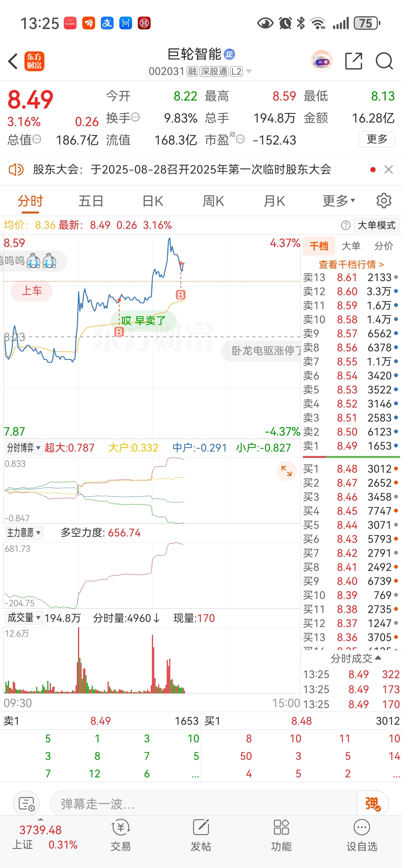Select the 大单 order tab
The image size is (402, 868).
(x=351, y=246)
